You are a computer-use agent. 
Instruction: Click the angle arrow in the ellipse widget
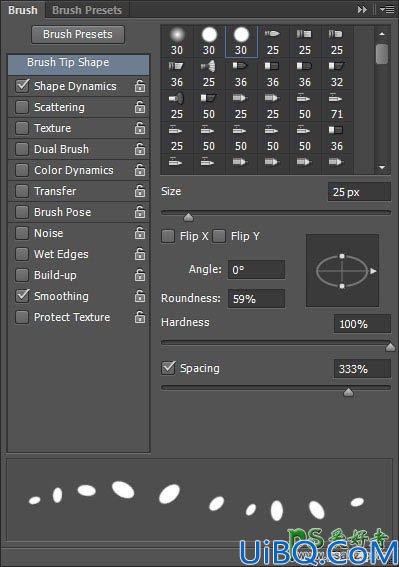[373, 271]
